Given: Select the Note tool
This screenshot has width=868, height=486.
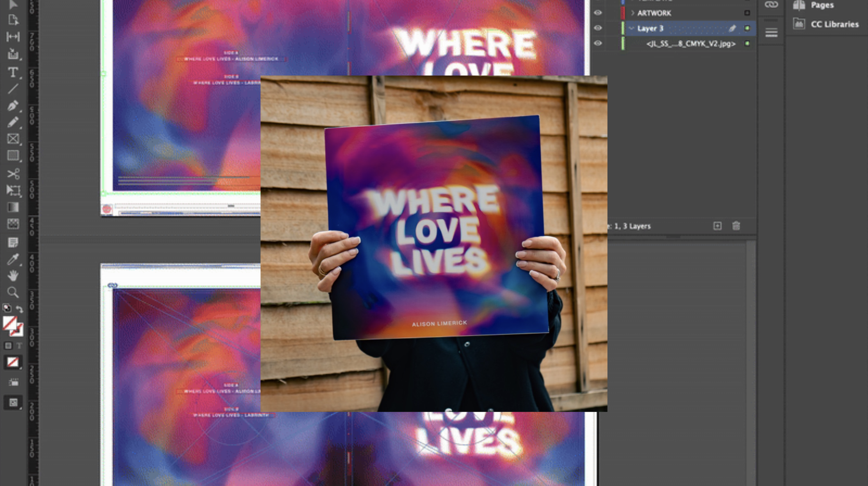Looking at the screenshot, I should [13, 242].
